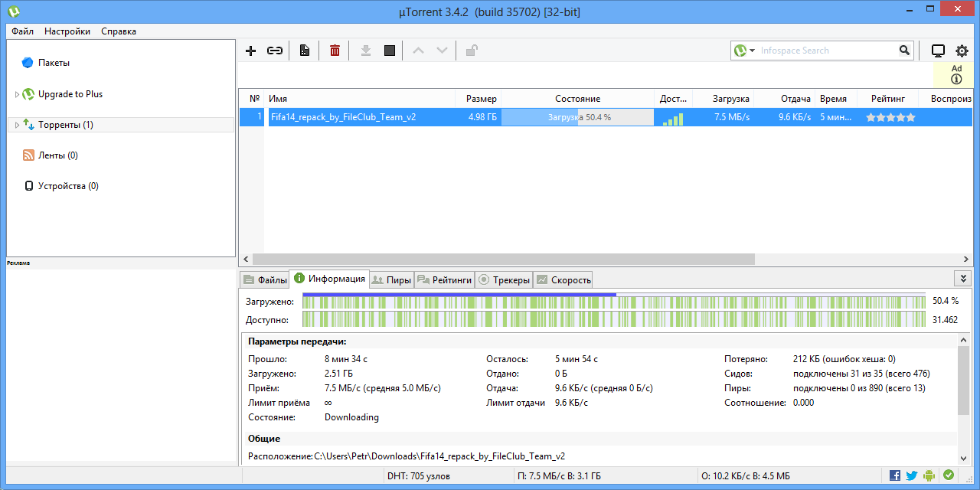Click the red Remove Torrent trash icon
This screenshot has height=490, width=980.
[x=335, y=51]
